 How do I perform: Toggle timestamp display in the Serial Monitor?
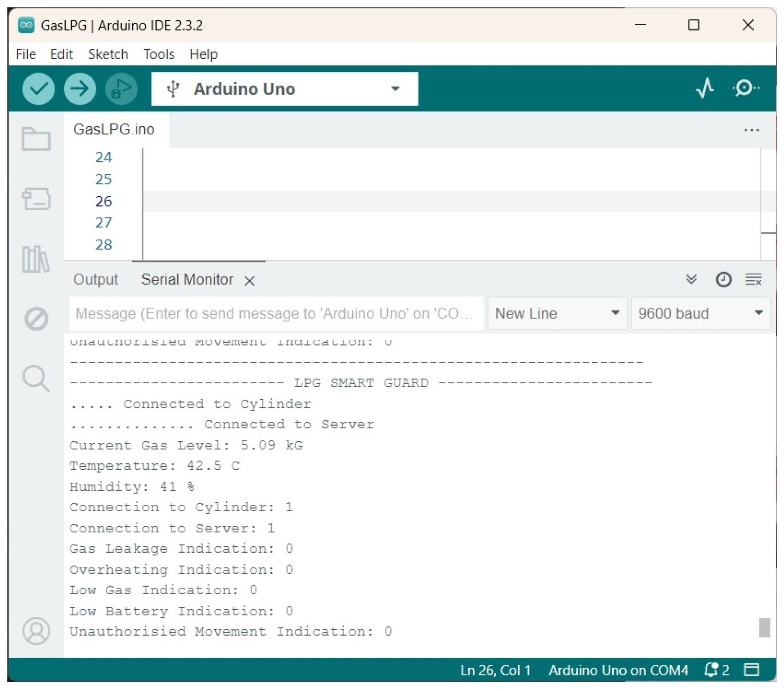723,280
